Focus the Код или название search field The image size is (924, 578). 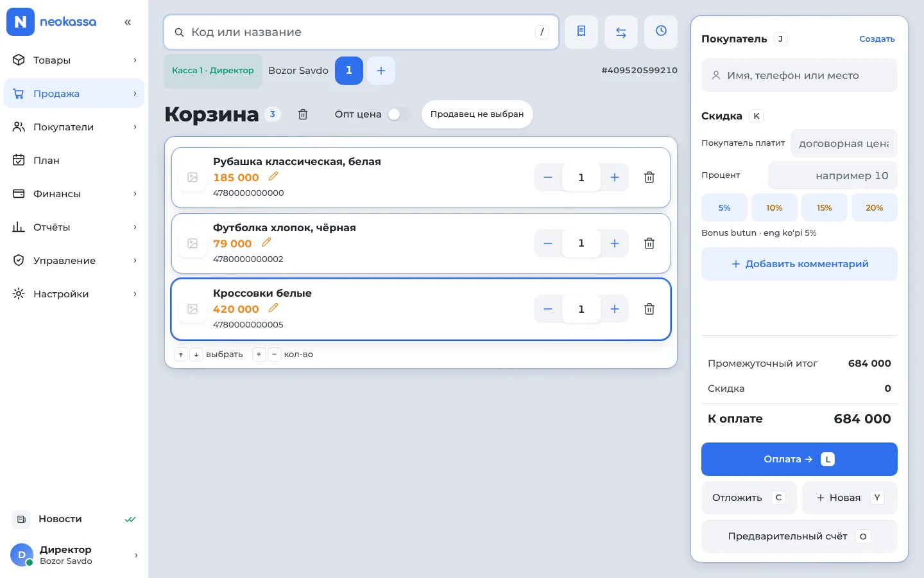361,32
